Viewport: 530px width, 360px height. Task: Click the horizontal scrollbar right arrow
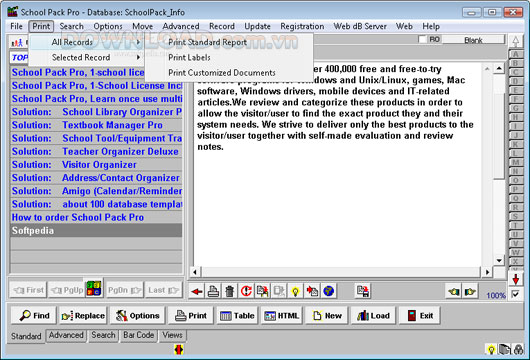point(487,272)
